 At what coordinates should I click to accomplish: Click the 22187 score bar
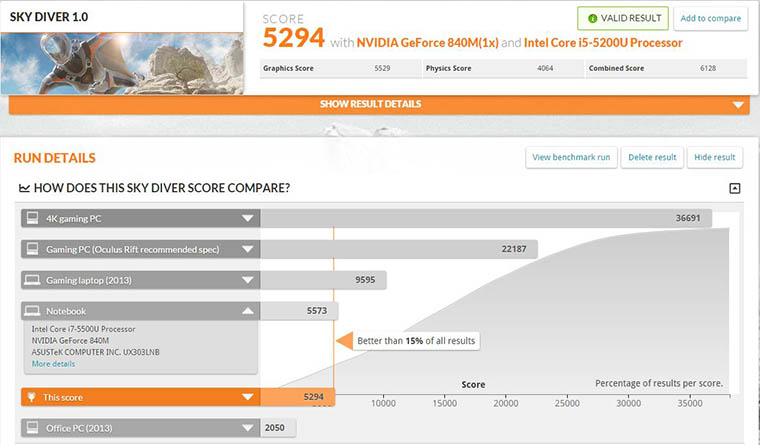pyautogui.click(x=399, y=249)
